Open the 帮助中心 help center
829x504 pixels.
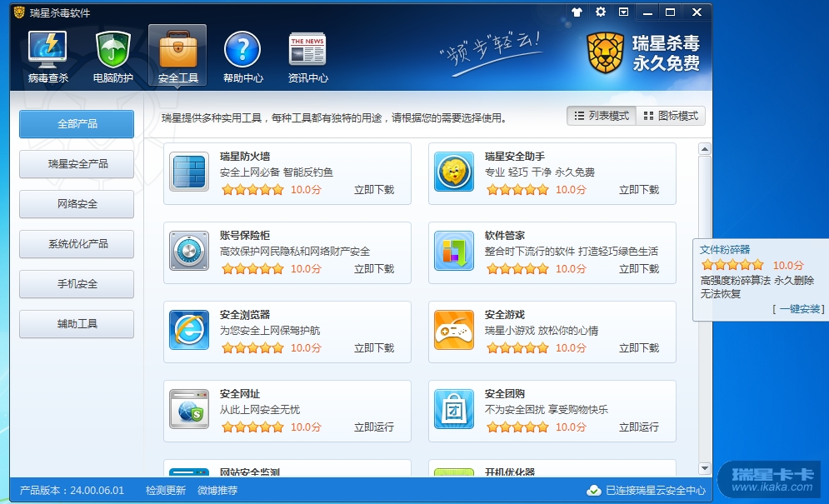[x=242, y=57]
